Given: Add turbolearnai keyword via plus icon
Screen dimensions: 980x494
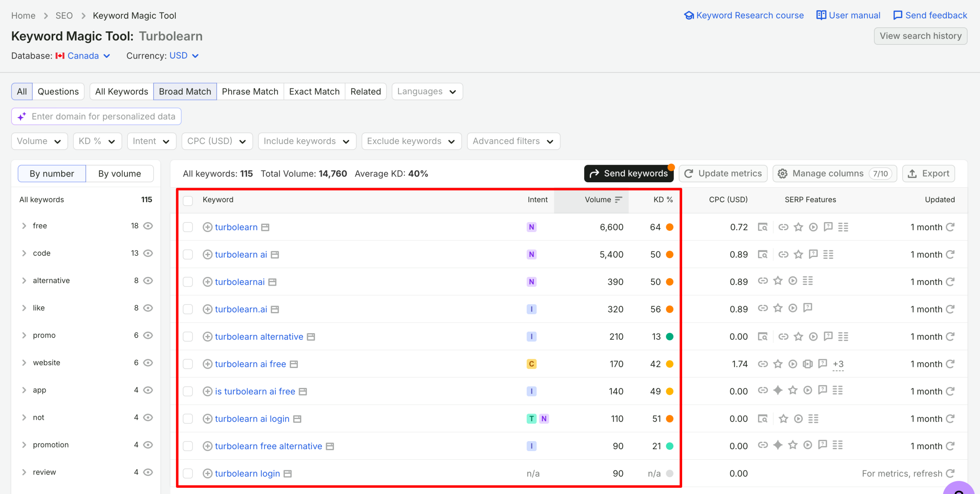Looking at the screenshot, I should coord(207,282).
